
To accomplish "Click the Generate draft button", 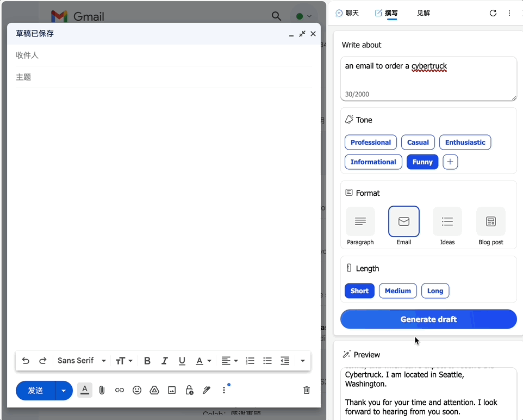I will tap(428, 319).
